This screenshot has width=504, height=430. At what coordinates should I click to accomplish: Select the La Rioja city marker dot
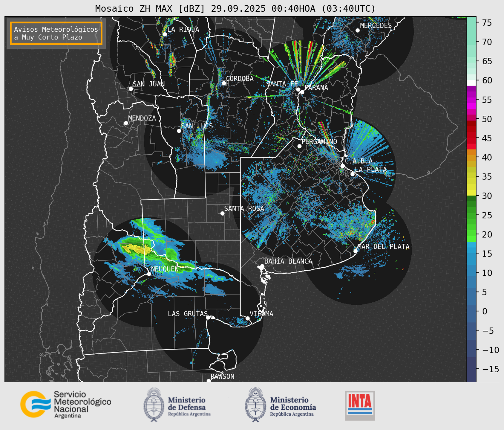coord(165,34)
